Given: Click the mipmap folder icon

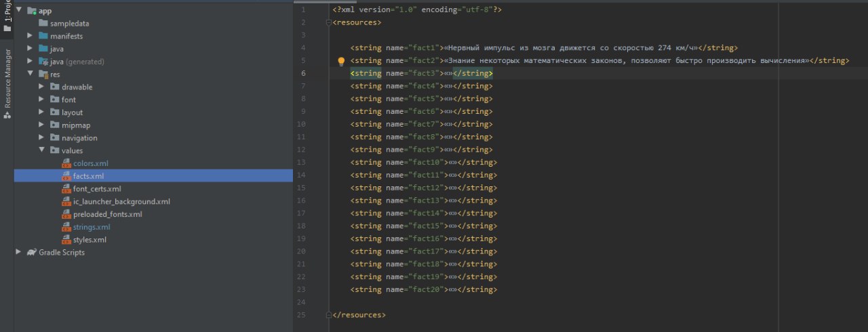Looking at the screenshot, I should click(x=55, y=125).
